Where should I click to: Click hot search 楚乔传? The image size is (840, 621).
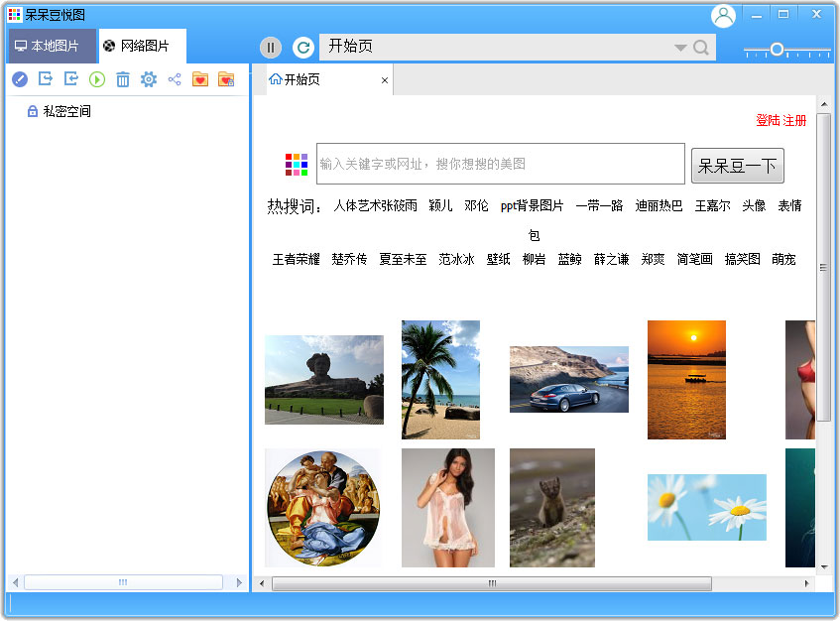(x=349, y=259)
